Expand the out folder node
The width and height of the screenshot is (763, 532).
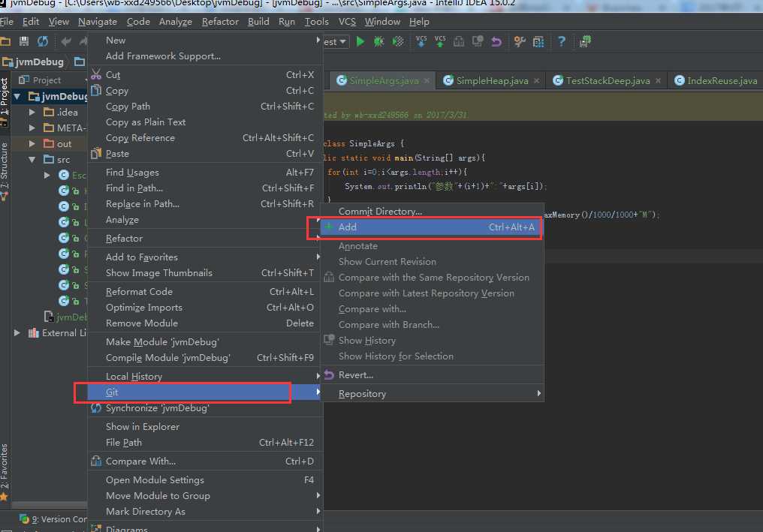pos(32,143)
